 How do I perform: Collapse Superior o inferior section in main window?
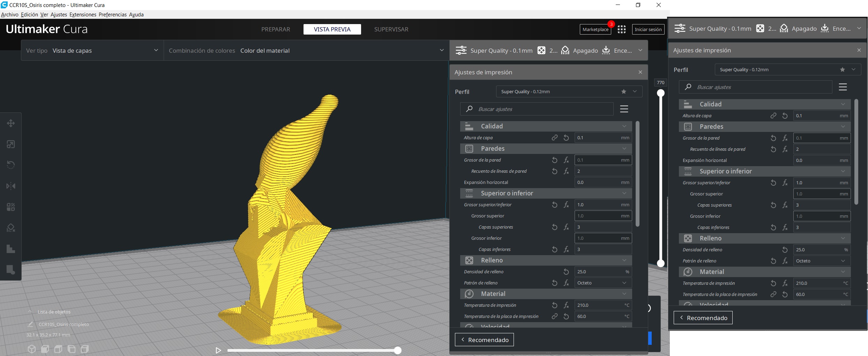[546, 193]
